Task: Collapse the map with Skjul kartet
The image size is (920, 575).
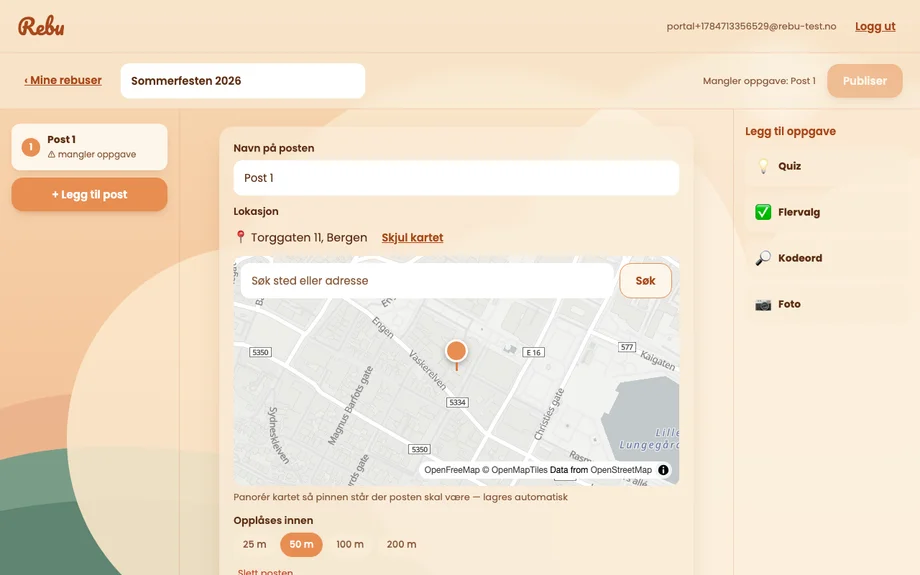Action: tap(412, 238)
